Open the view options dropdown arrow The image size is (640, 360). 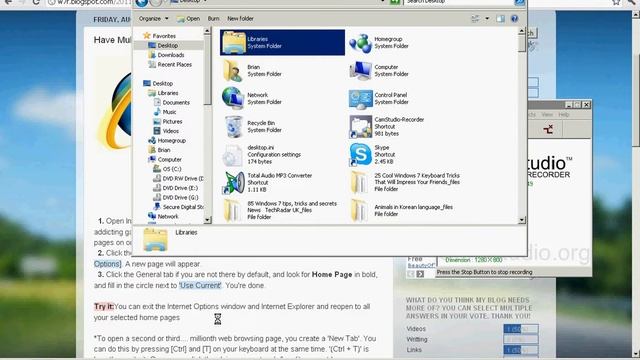487,18
